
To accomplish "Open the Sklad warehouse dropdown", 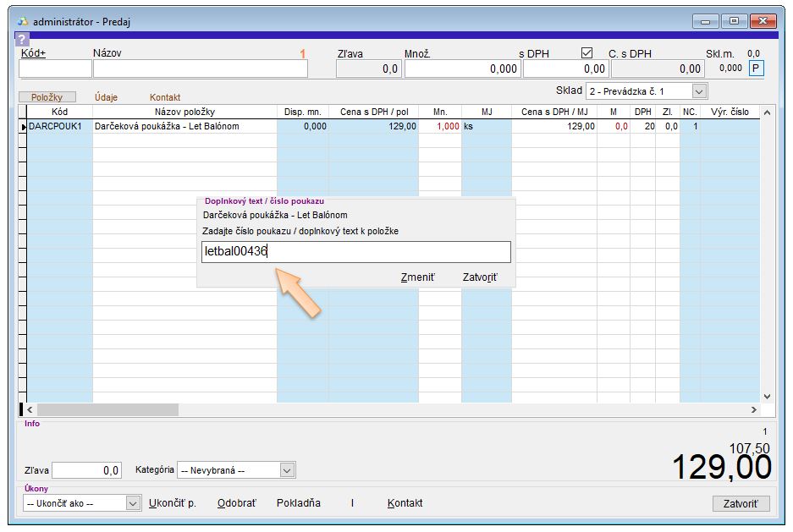I will pyautogui.click(x=699, y=90).
